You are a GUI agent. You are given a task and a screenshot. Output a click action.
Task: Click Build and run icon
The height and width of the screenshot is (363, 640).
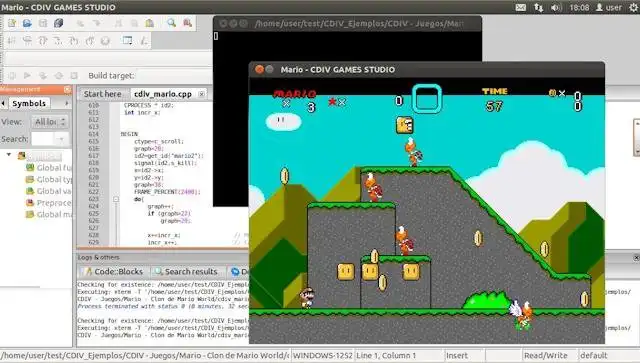point(43,76)
